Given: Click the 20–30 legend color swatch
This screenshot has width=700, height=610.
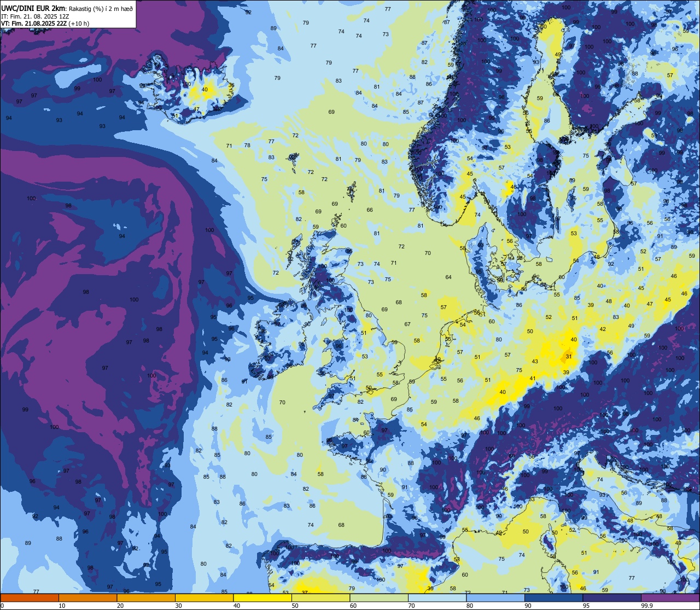Looking at the screenshot, I should [x=146, y=597].
